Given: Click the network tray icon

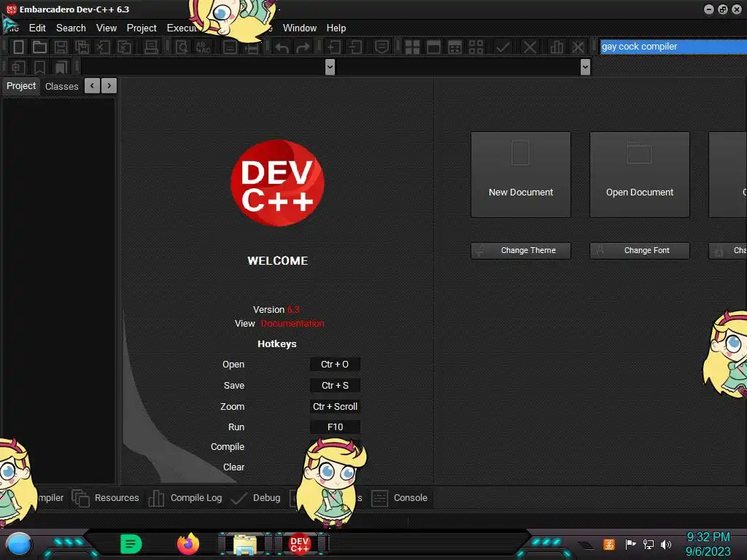Looking at the screenshot, I should [648, 544].
